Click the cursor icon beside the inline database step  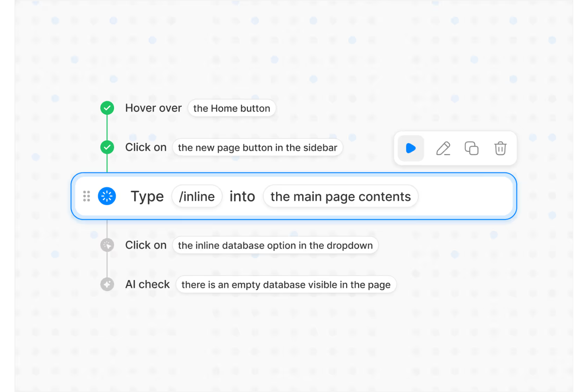107,245
